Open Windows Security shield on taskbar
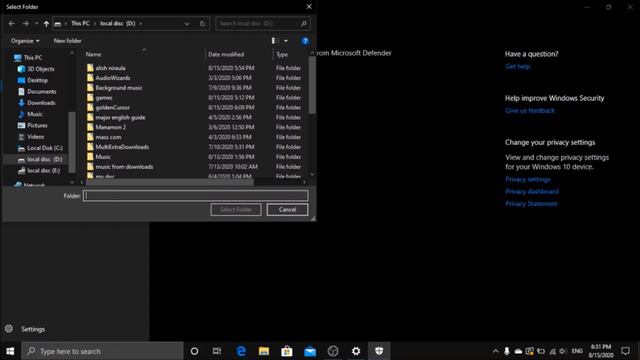 [379, 351]
